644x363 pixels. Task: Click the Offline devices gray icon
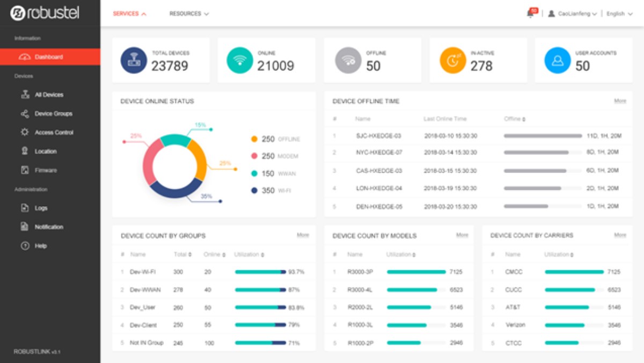[348, 60]
